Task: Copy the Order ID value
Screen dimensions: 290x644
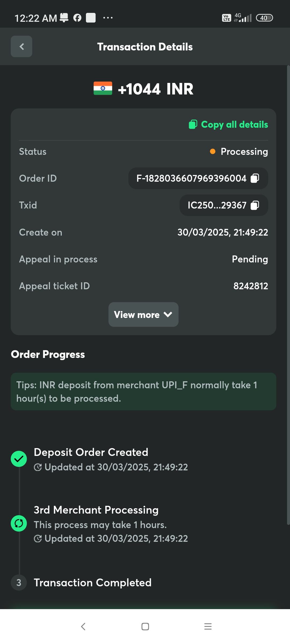Action: [x=255, y=178]
